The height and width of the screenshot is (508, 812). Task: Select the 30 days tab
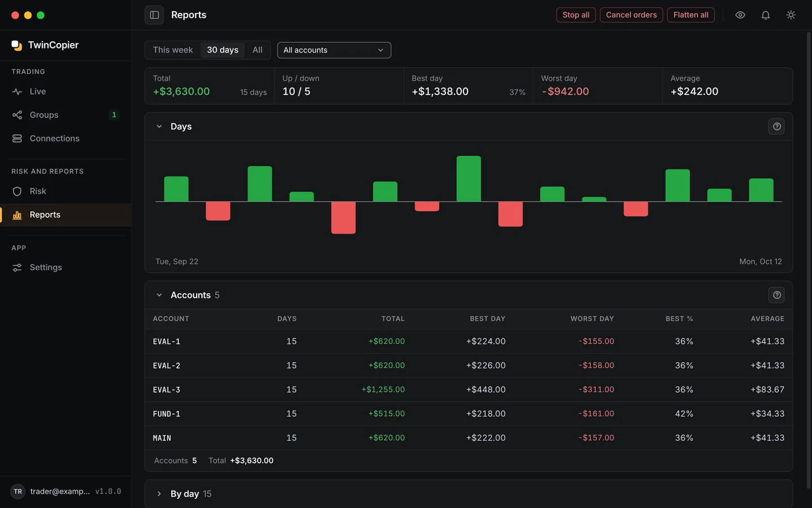click(223, 50)
